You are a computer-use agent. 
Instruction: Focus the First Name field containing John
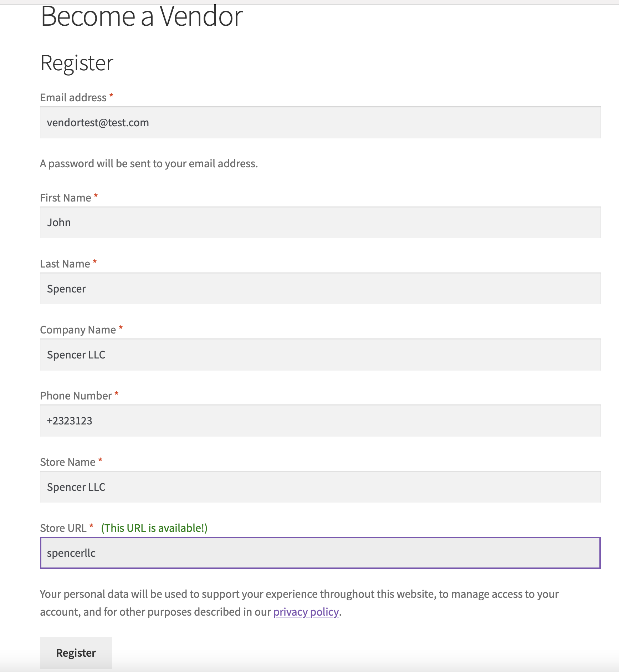(x=320, y=223)
